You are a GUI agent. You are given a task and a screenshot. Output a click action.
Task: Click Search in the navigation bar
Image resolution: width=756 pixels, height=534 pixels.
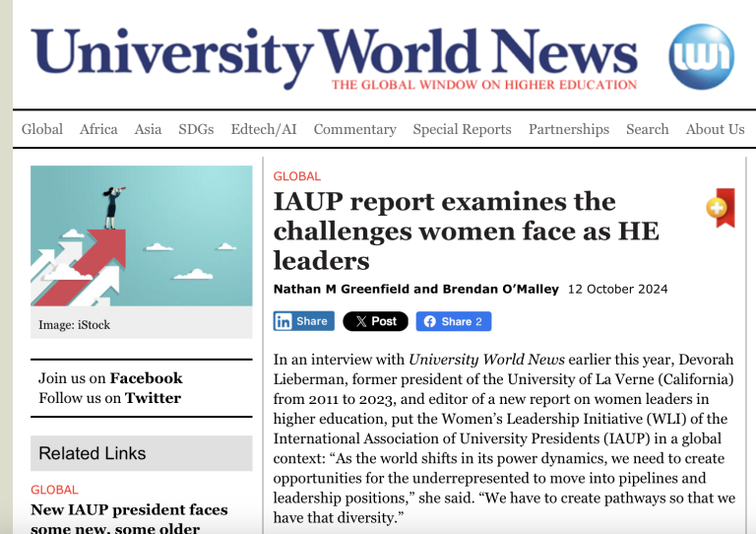point(647,129)
